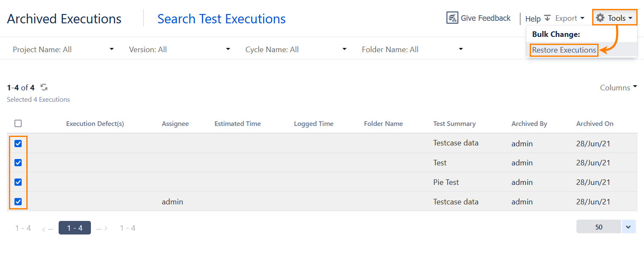Screen dimensions: 644x254
Task: Open the Help menu
Action: pos(533,19)
